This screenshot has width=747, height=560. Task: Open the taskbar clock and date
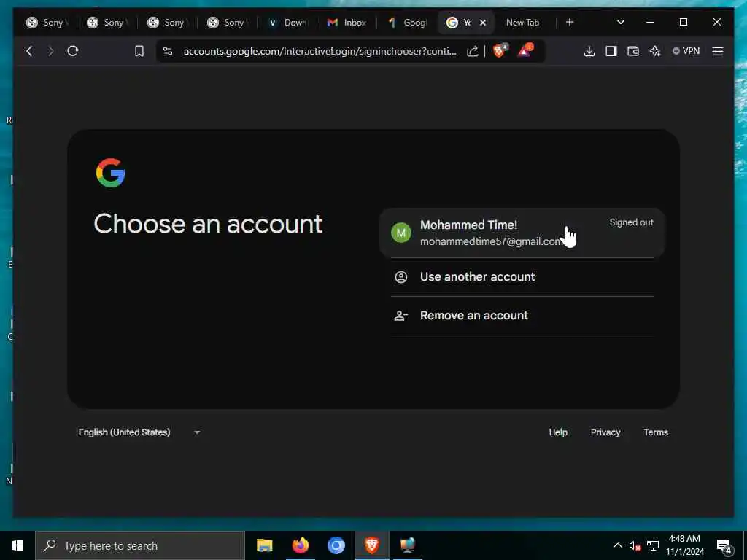[x=684, y=545]
